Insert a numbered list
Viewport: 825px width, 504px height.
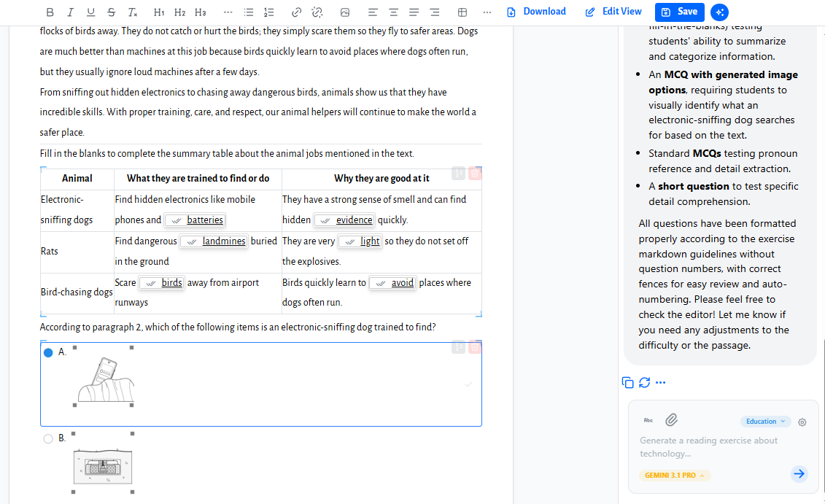268,12
